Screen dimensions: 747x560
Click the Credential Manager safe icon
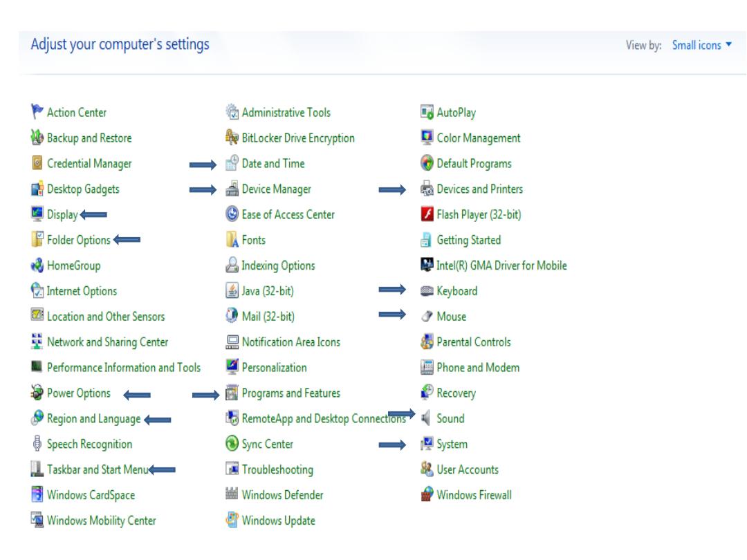tap(37, 163)
